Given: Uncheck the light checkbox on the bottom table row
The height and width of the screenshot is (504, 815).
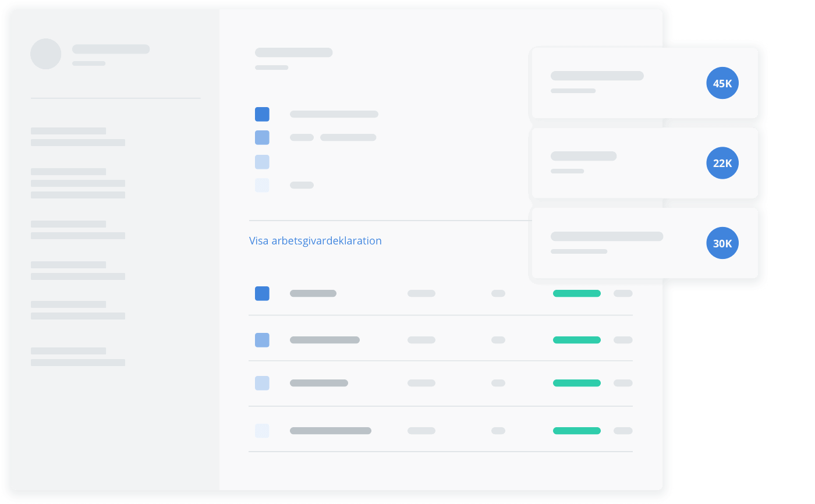Looking at the screenshot, I should click(262, 431).
